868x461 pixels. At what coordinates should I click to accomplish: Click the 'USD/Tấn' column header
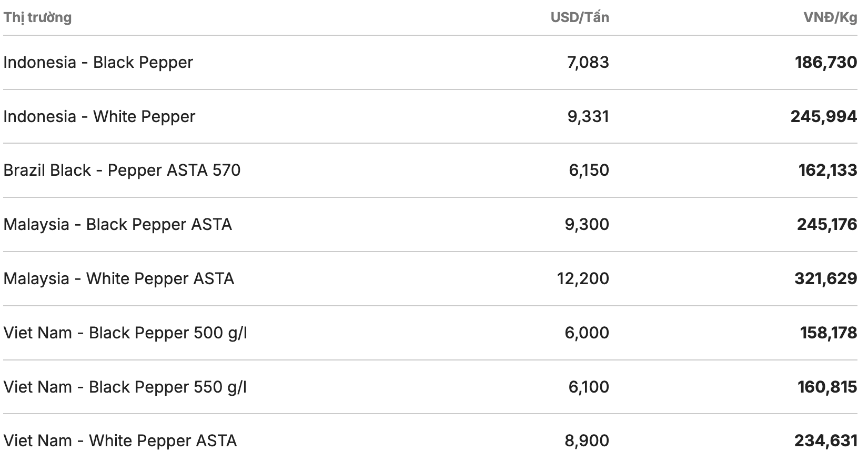point(580,17)
